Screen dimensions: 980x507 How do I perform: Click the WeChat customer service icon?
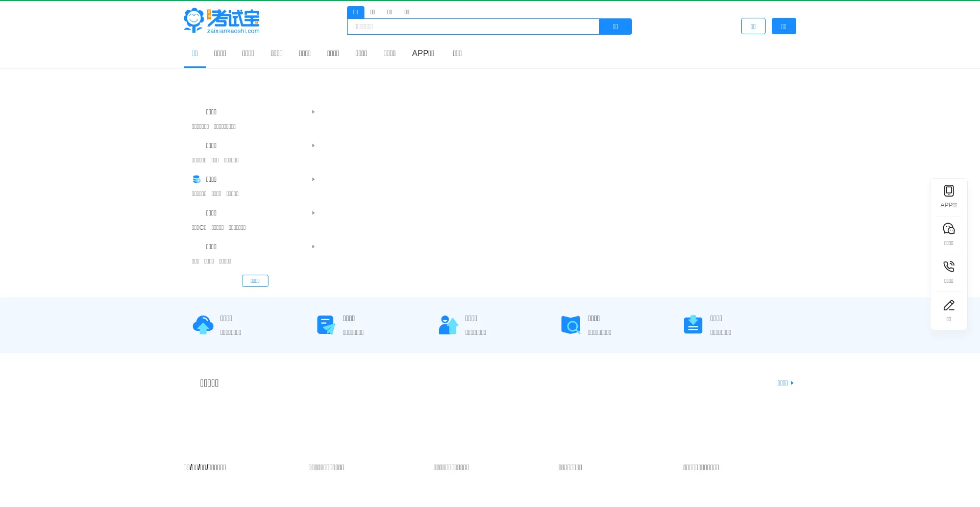948,229
